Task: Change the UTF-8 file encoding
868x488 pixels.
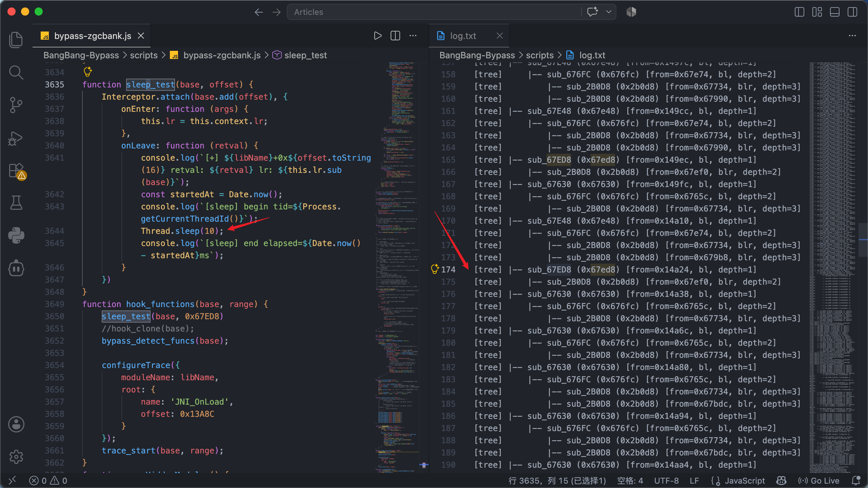Action: tap(666, 481)
